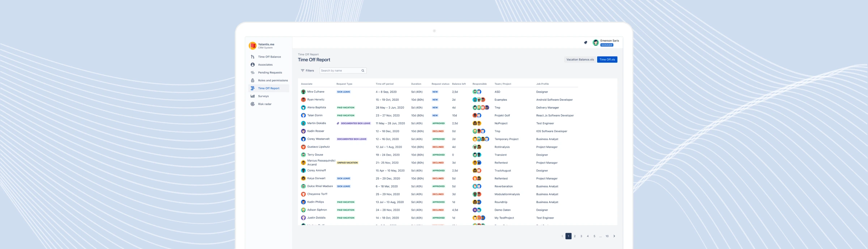Screen dimensions: 868x249
Task: Click the Time Off Balance sidebar icon
Action: [x=252, y=57]
